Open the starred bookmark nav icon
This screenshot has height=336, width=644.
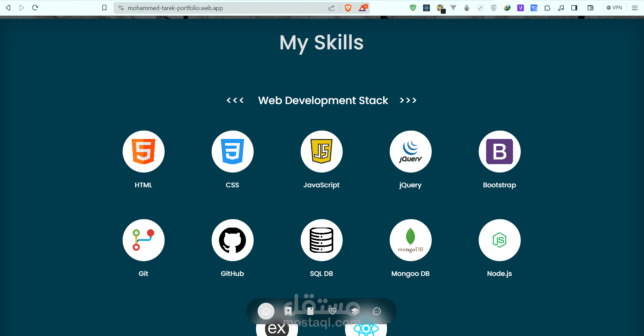(x=288, y=311)
